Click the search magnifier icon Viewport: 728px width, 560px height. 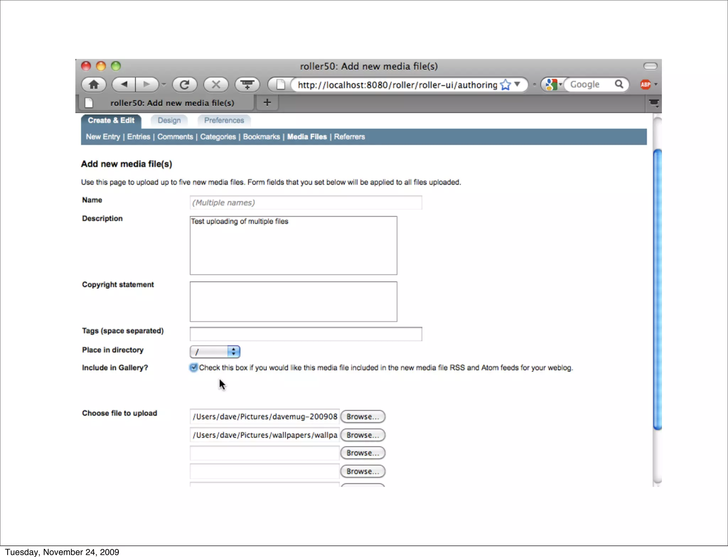point(619,84)
